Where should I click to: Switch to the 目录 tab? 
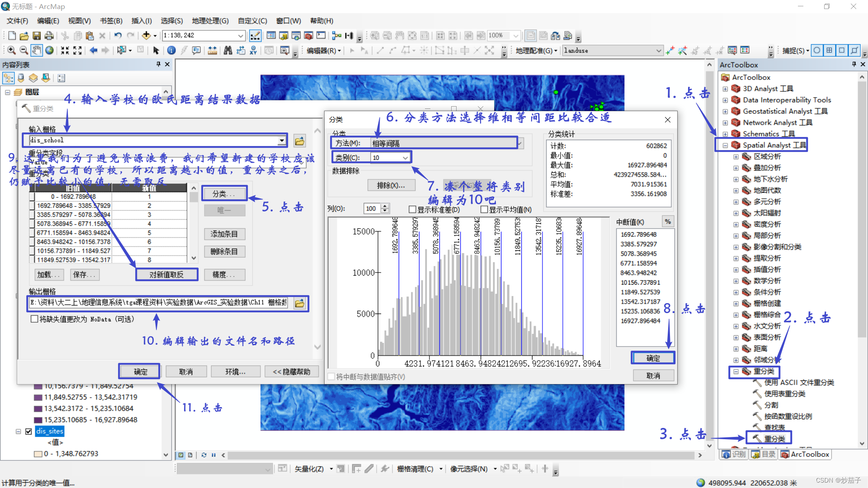coord(764,455)
